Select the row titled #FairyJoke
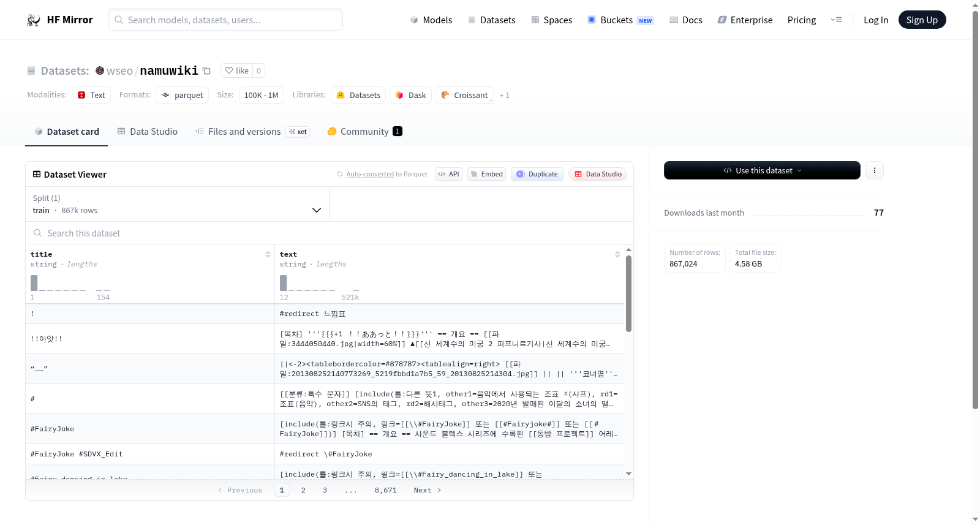The width and height of the screenshot is (980, 525). [x=325, y=429]
